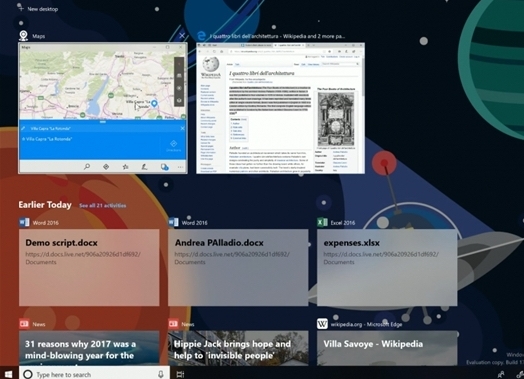
Task: Click ink pen icon in Maps thumbnail
Action: point(144,166)
